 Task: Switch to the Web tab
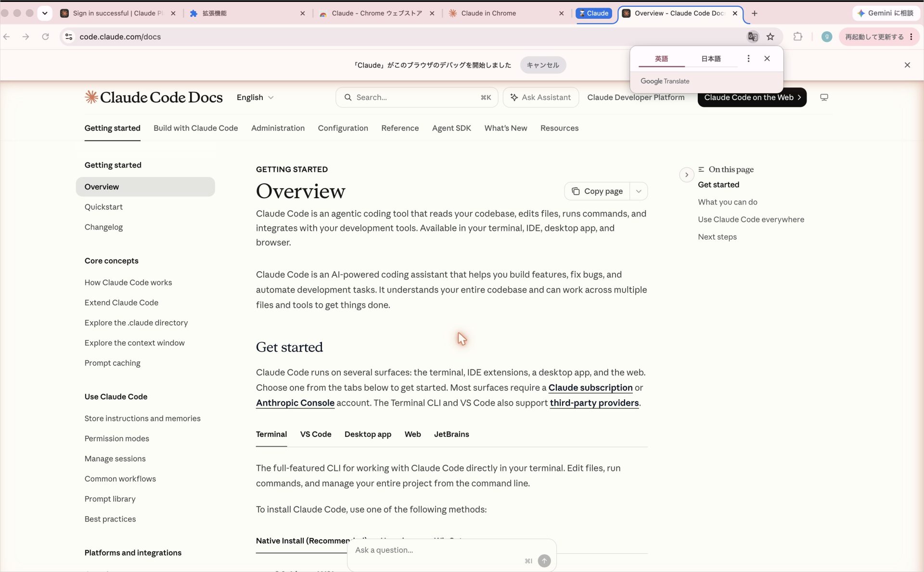pyautogui.click(x=412, y=434)
